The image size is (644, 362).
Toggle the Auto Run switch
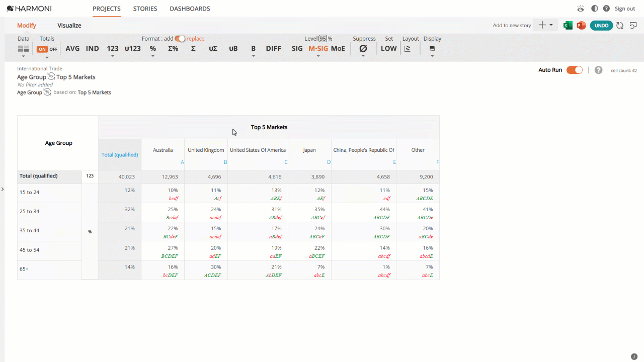[x=575, y=70]
